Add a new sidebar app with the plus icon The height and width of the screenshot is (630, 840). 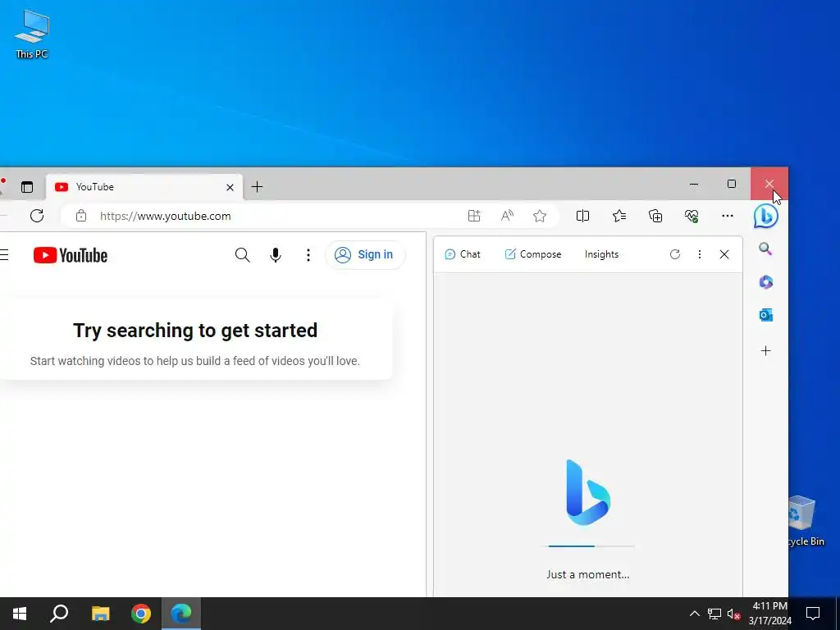[765, 351]
